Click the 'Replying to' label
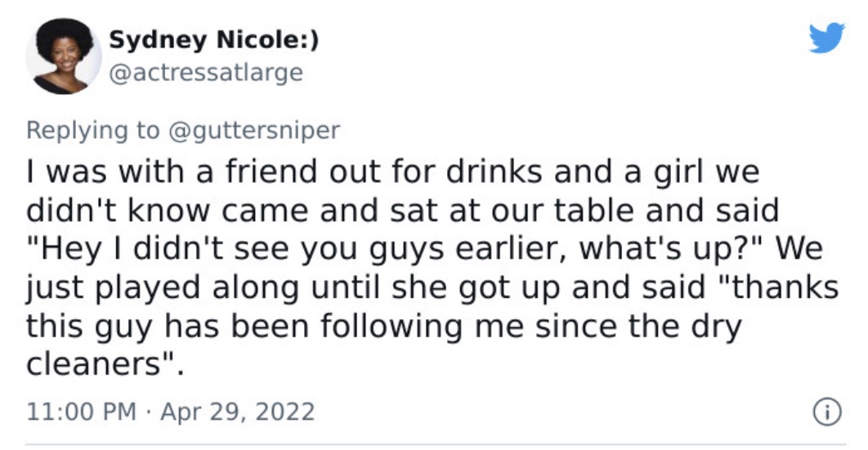 click(x=92, y=131)
